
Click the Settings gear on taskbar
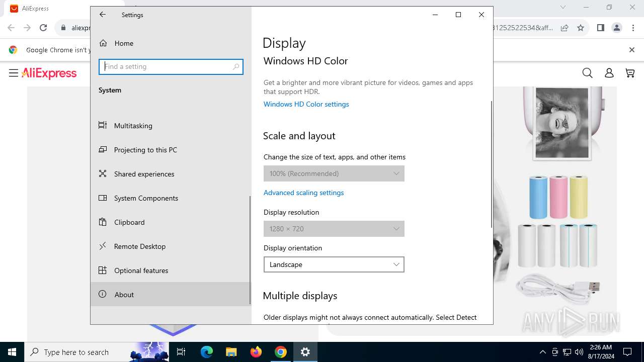tap(305, 352)
